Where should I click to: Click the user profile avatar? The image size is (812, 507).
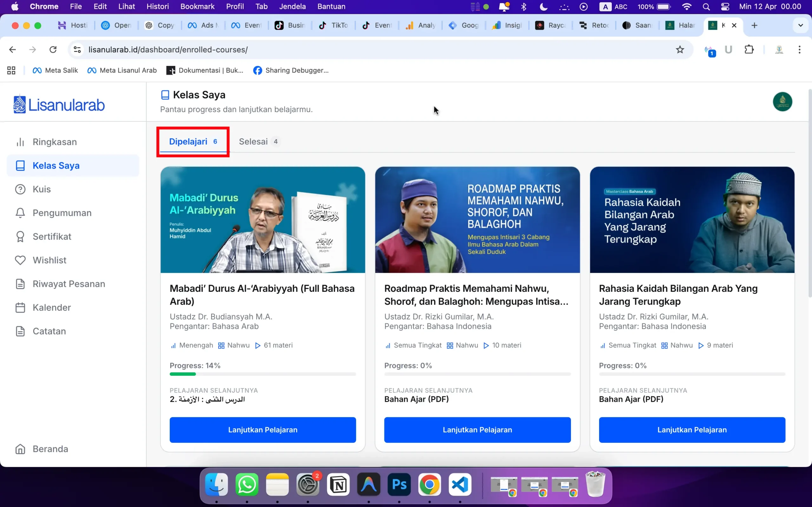[782, 102]
